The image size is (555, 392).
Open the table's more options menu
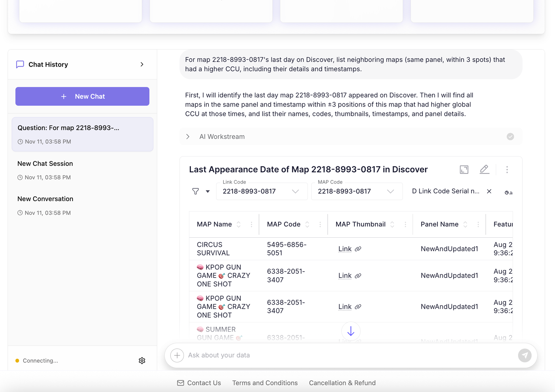tap(507, 170)
